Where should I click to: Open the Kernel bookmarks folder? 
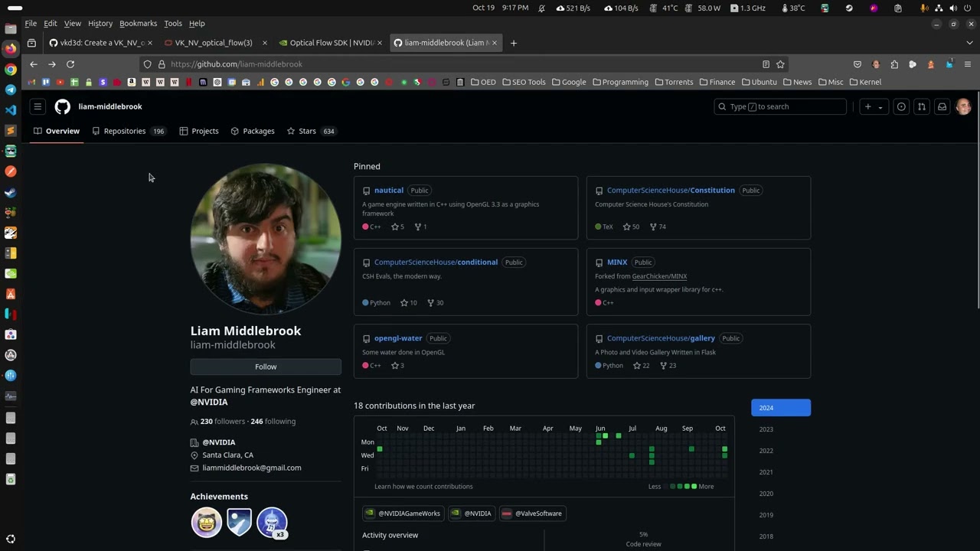(865, 82)
